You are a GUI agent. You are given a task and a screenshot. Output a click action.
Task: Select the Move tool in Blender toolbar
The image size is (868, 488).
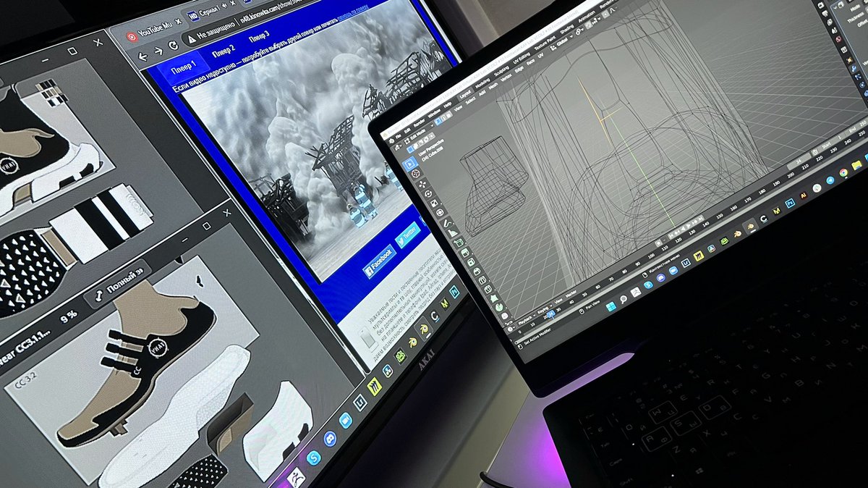pos(422,185)
